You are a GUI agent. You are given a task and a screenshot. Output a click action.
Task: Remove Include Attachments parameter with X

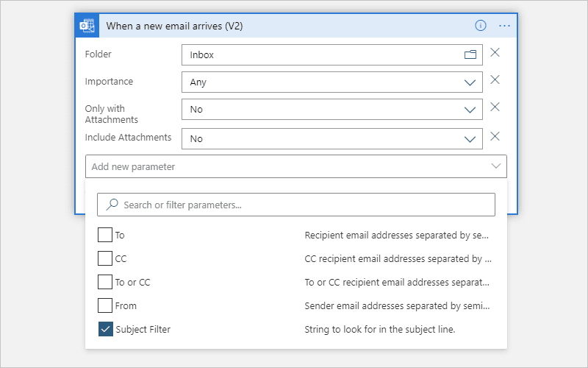(495, 136)
